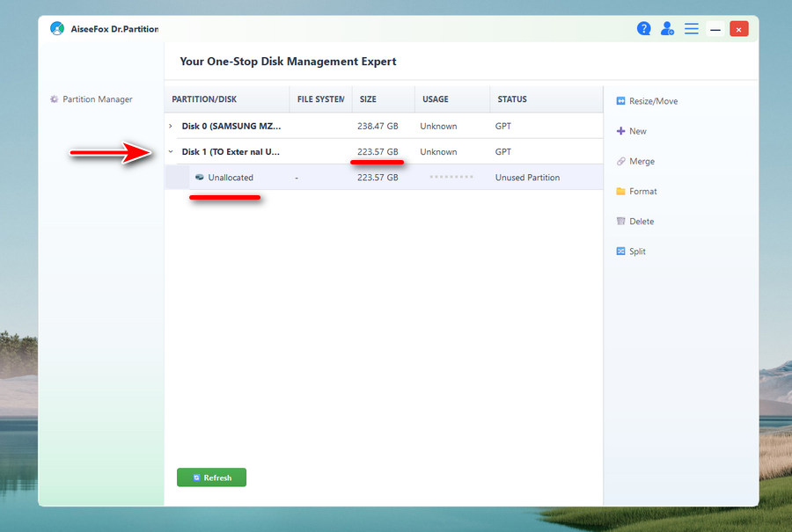Click the Delete trash icon
The image size is (792, 532).
pyautogui.click(x=620, y=221)
